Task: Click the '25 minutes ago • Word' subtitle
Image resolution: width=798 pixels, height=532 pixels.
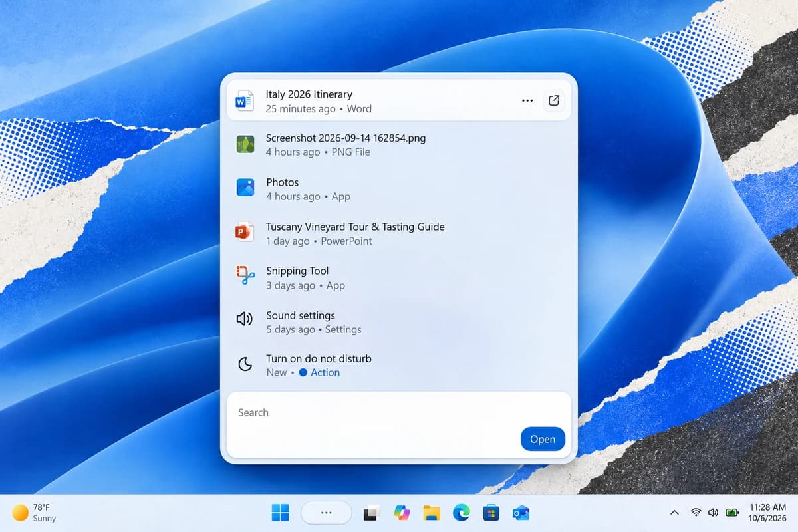Action: 319,109
